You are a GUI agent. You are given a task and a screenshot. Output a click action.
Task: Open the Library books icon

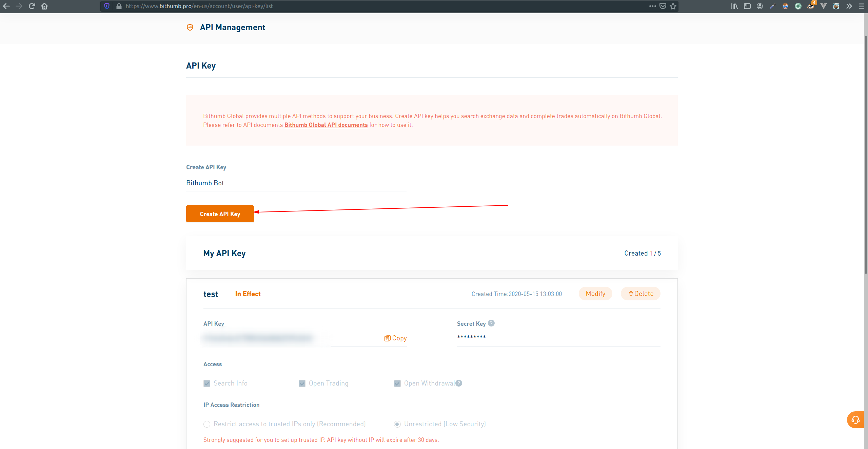pyautogui.click(x=734, y=6)
